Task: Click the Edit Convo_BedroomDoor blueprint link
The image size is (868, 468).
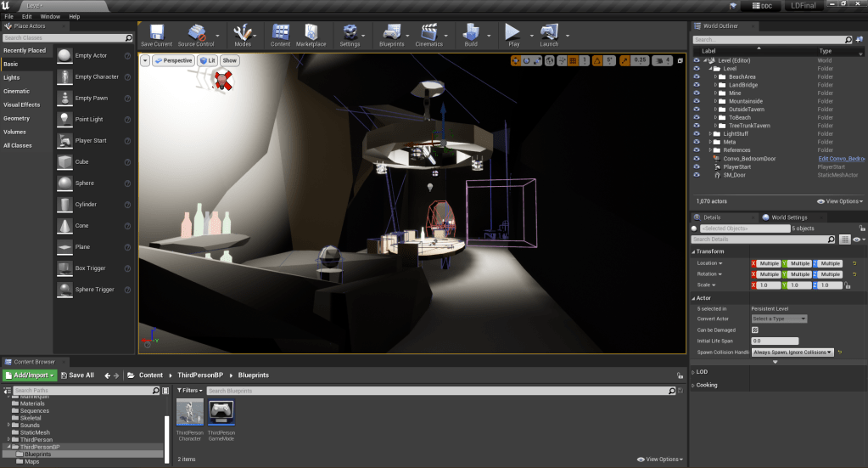Action: pyautogui.click(x=840, y=159)
